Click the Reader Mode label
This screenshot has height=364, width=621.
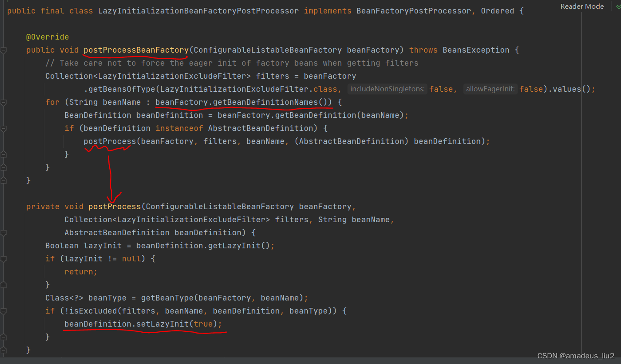[582, 7]
